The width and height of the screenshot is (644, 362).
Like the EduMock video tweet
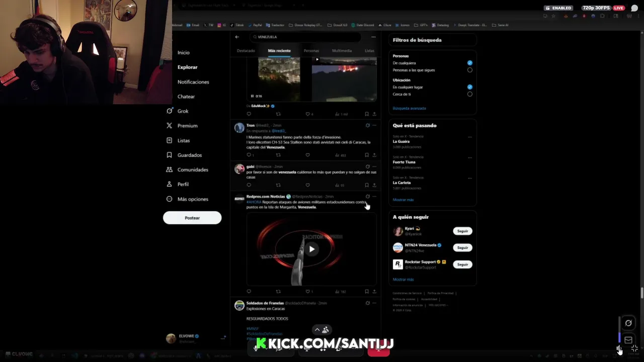pos(308,114)
